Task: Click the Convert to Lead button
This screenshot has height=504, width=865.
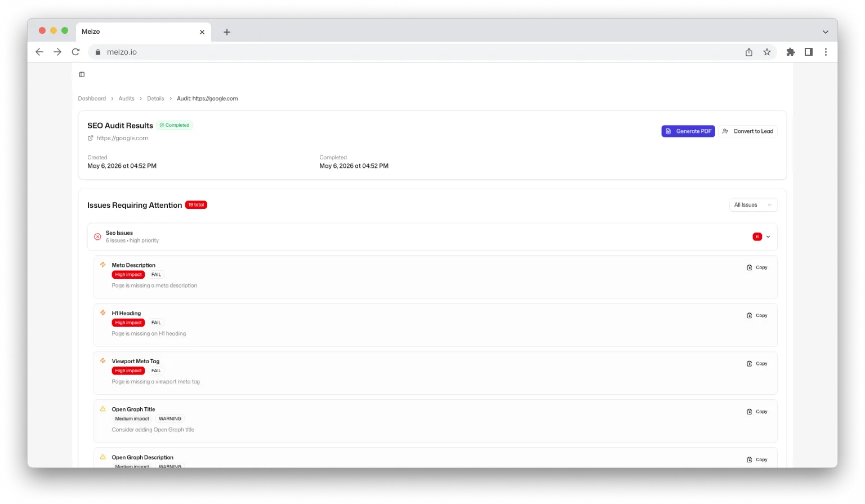Action: [748, 131]
